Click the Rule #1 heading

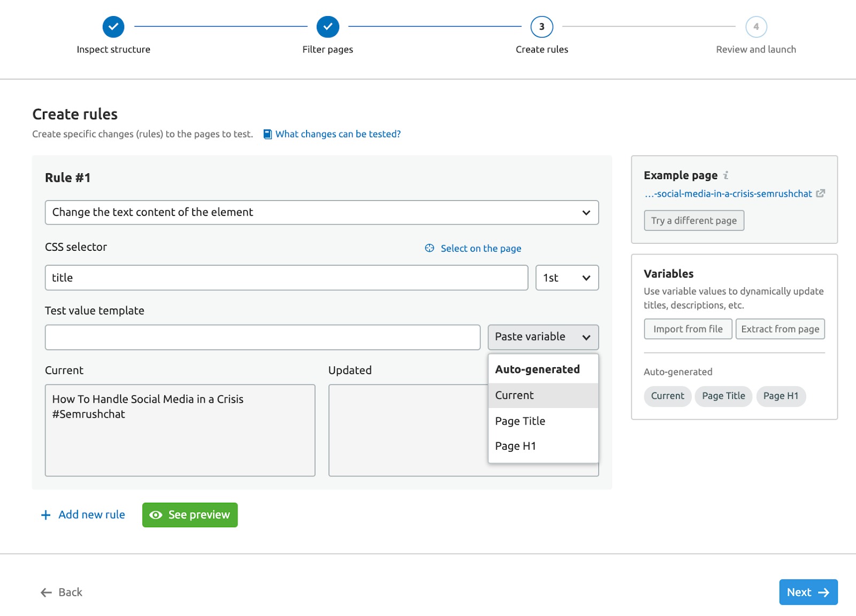[x=68, y=178]
